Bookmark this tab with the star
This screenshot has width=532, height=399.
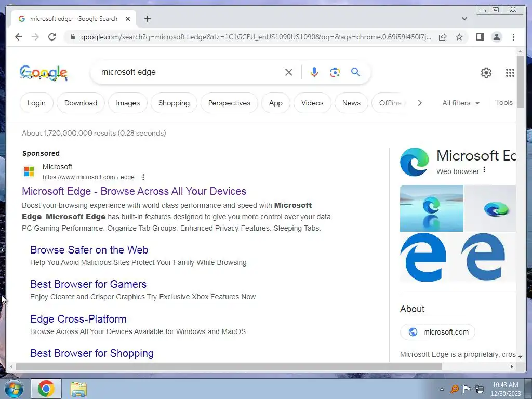click(x=459, y=37)
